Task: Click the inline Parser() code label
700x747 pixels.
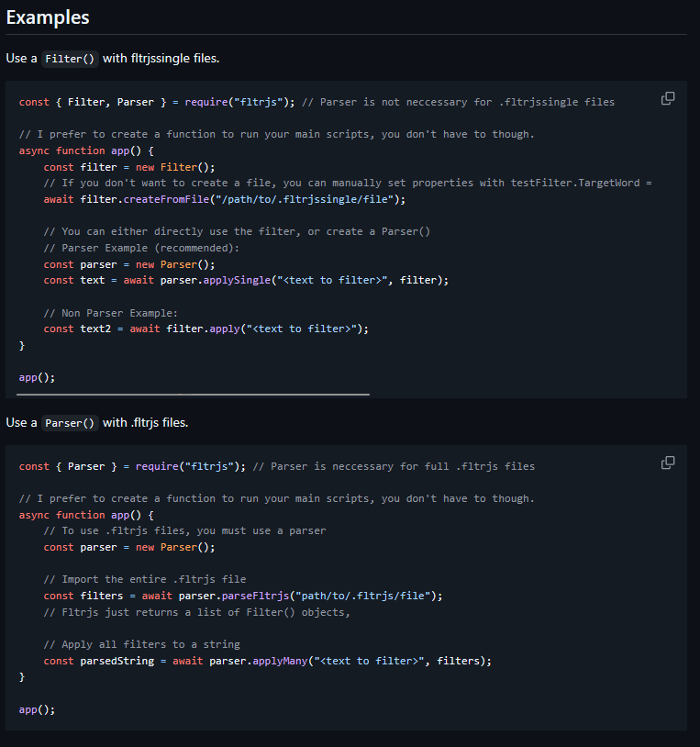Action: [x=70, y=423]
